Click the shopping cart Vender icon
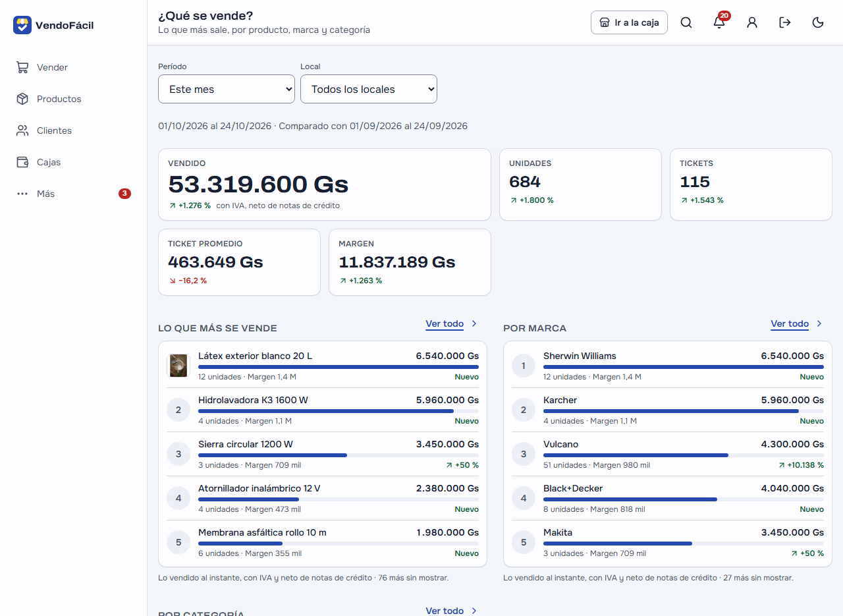Image resolution: width=843 pixels, height=616 pixels. tap(22, 67)
